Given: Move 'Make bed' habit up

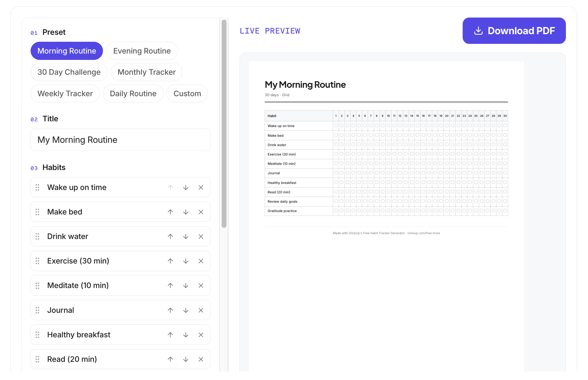Looking at the screenshot, I should (x=170, y=212).
